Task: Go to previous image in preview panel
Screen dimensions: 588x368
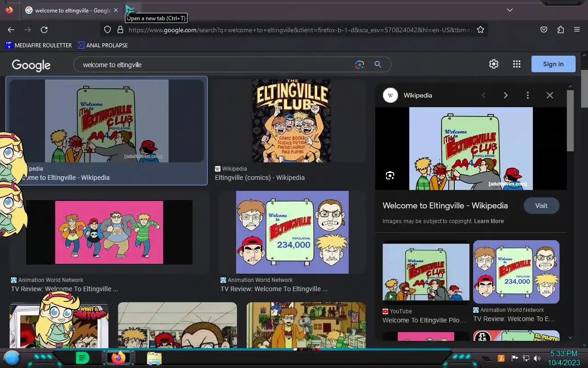Action: coord(483,95)
